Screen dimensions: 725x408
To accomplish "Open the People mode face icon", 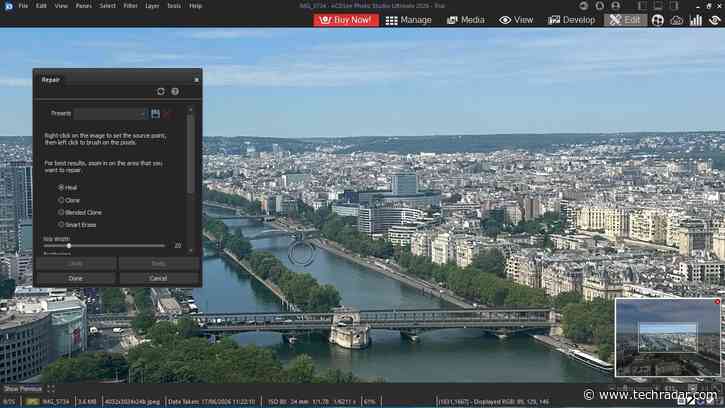I will click(x=657, y=20).
